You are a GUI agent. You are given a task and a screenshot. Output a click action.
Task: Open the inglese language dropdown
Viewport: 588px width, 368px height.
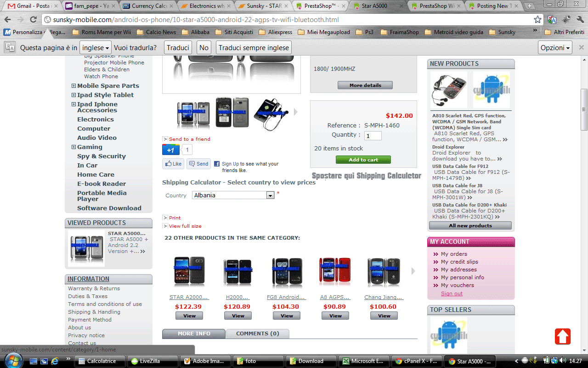(96, 47)
